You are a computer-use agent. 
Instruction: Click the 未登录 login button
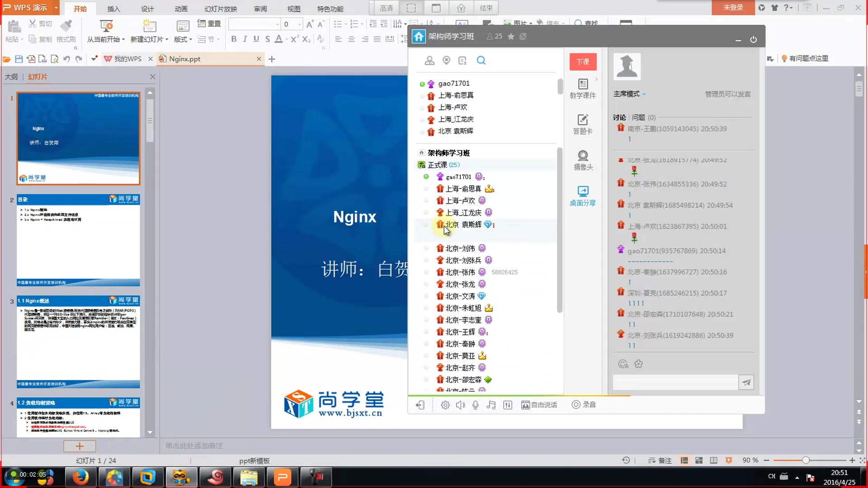tap(733, 8)
